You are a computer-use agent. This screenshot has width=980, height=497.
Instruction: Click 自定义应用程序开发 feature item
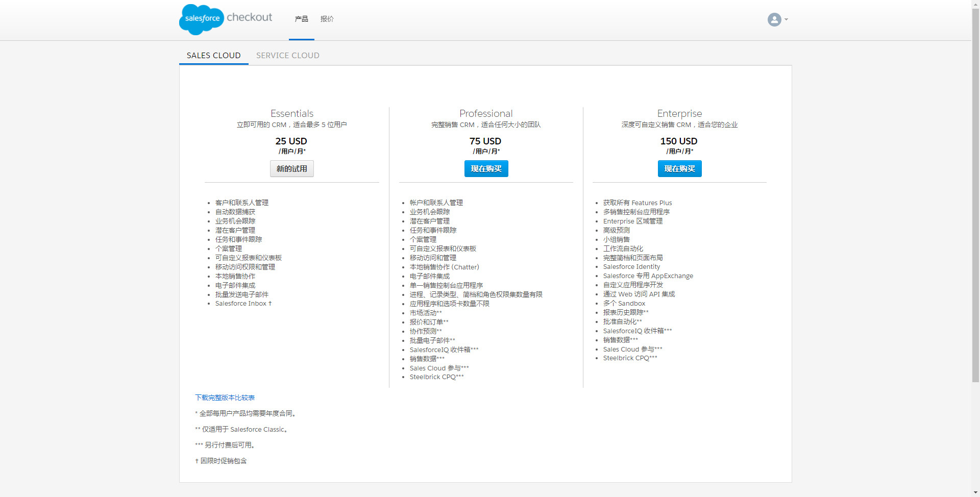tap(633, 285)
